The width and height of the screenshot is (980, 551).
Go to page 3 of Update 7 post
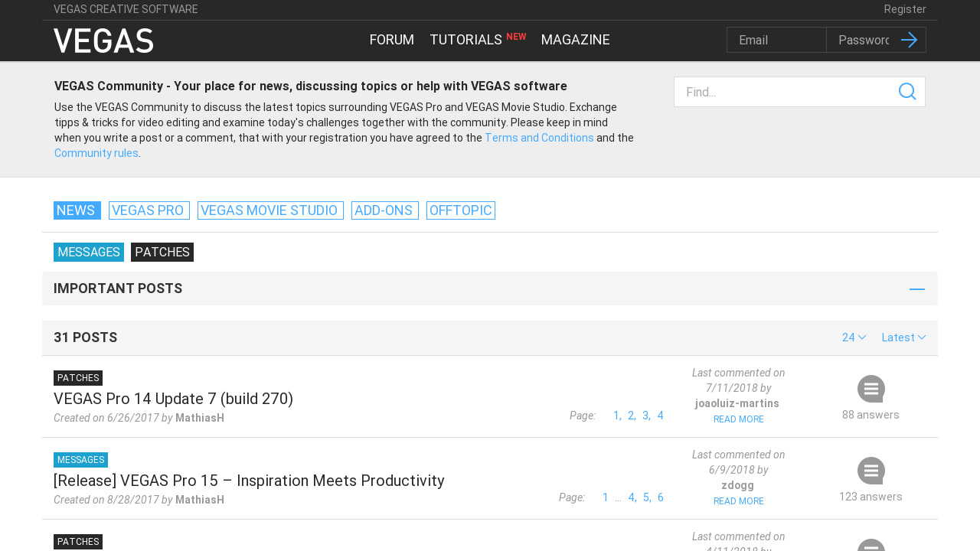(x=645, y=416)
